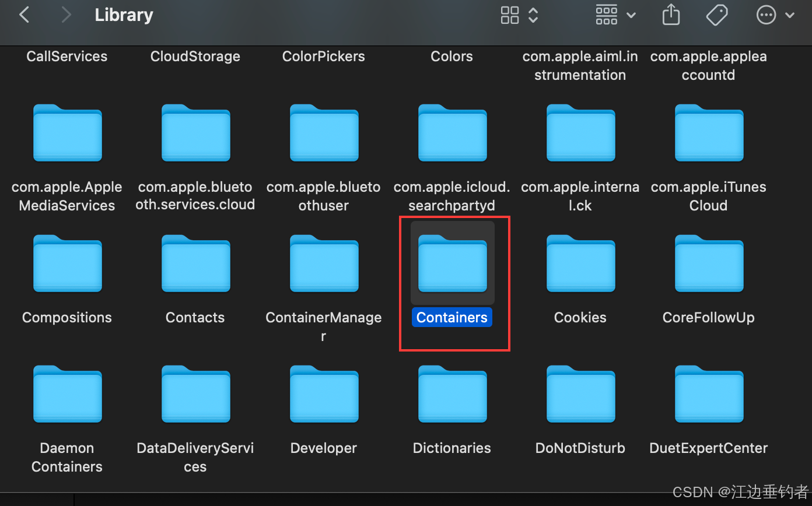Open the icon view switcher
The height and width of the screenshot is (506, 812).
(x=519, y=15)
